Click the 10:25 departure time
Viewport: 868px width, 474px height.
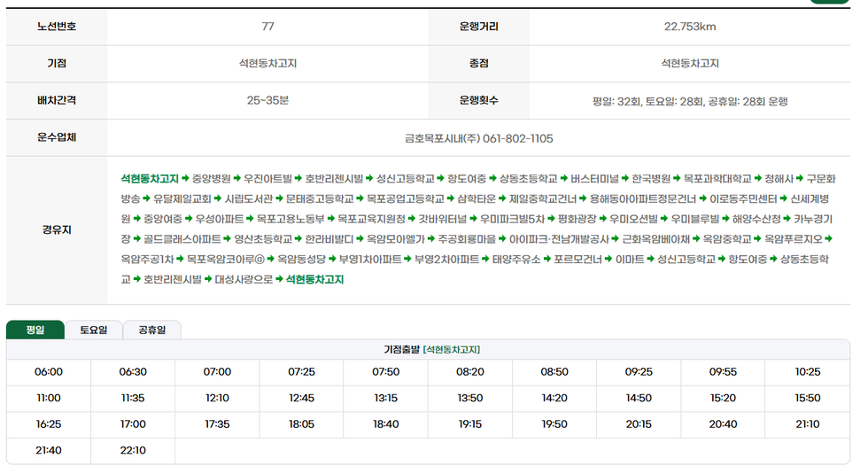(808, 372)
